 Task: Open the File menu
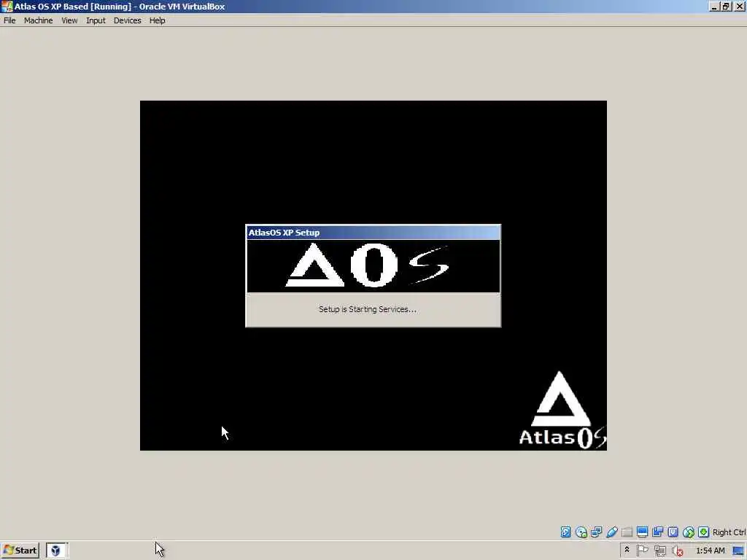pyautogui.click(x=9, y=20)
